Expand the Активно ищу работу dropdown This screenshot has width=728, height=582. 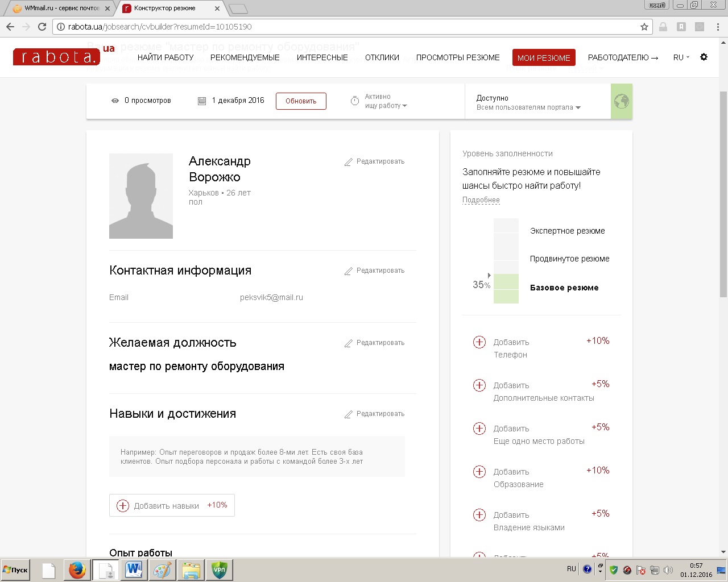click(x=386, y=101)
